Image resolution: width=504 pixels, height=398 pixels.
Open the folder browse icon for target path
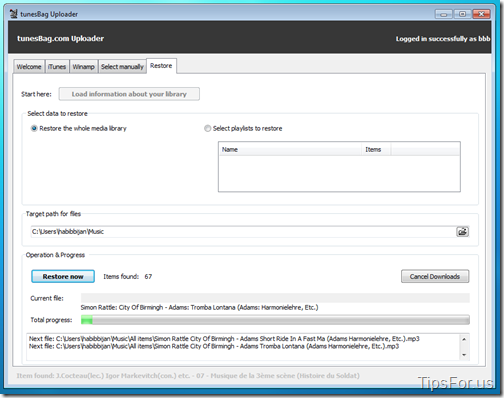[x=462, y=232]
